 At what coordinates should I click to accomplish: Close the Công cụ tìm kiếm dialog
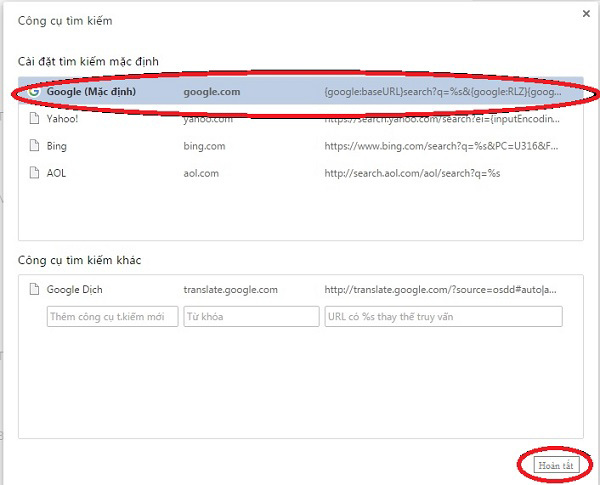pos(585,13)
